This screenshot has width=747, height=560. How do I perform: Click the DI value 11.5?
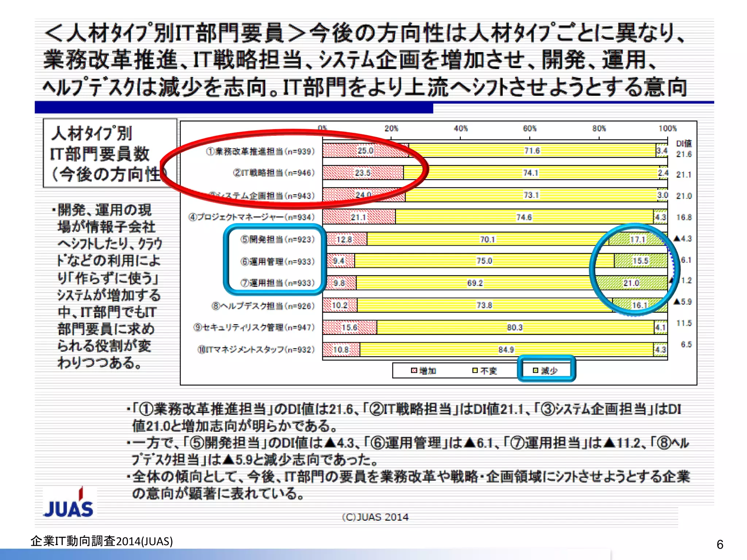[684, 323]
